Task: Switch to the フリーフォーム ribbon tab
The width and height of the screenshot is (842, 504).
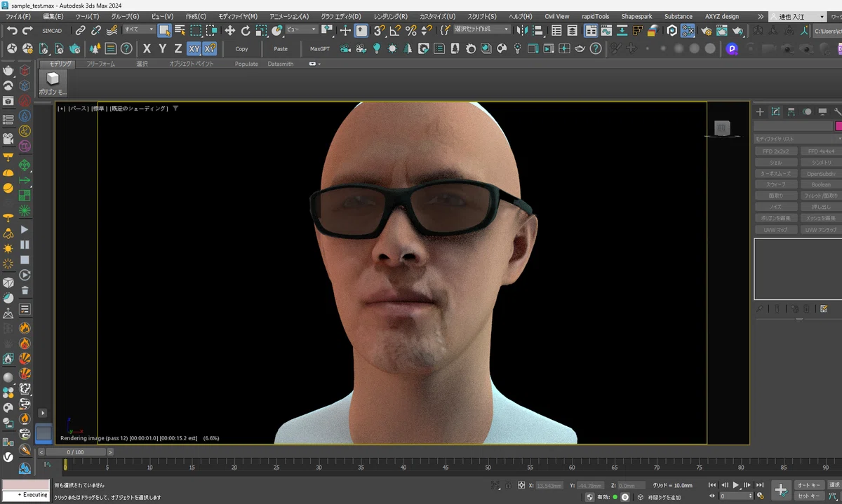Action: click(x=100, y=64)
